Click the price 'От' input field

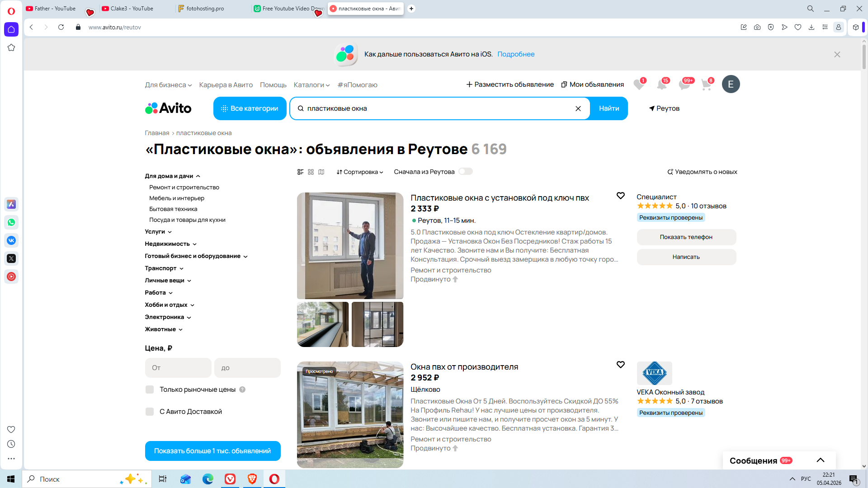coord(178,368)
